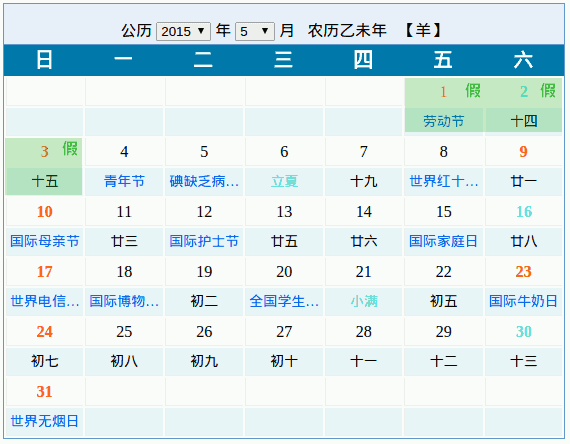570x444 pixels.
Task: Select date 12
Action: coord(204,212)
